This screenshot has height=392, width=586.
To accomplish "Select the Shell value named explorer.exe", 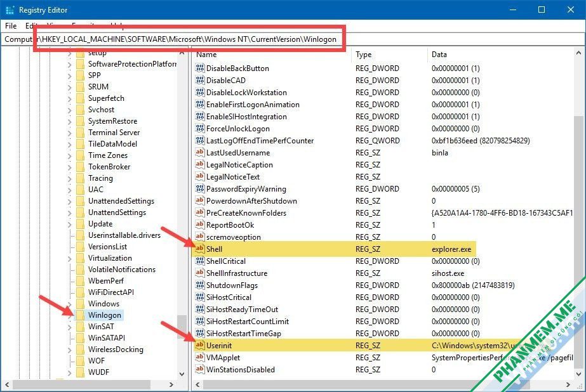I will tap(215, 249).
